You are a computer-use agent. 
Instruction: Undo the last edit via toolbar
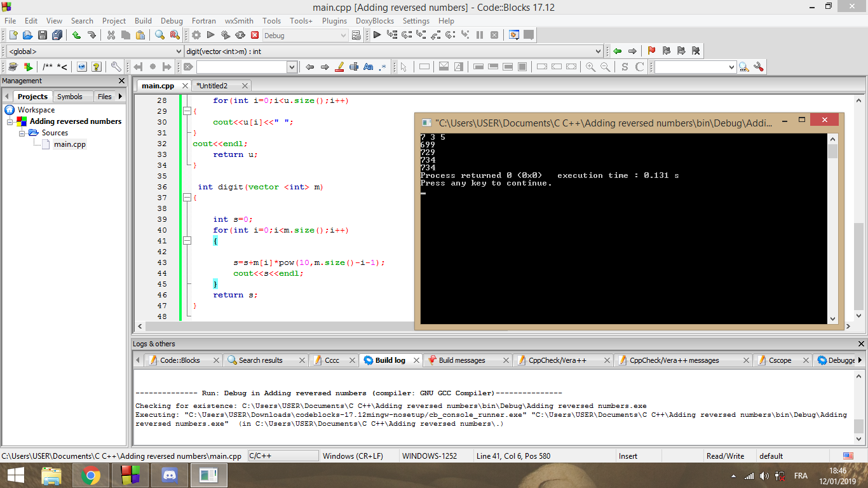(77, 36)
